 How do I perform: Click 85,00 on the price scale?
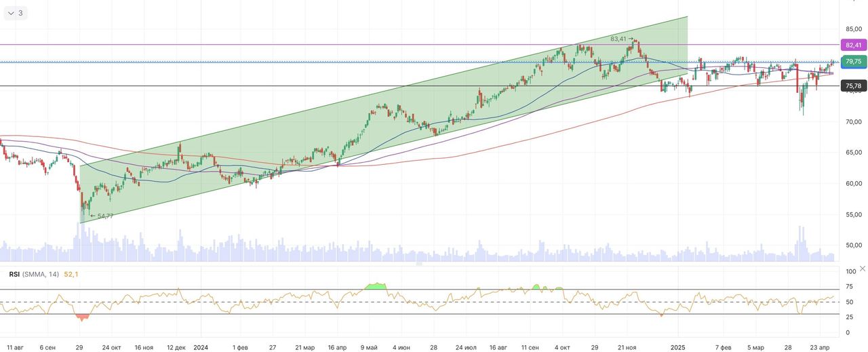click(853, 29)
